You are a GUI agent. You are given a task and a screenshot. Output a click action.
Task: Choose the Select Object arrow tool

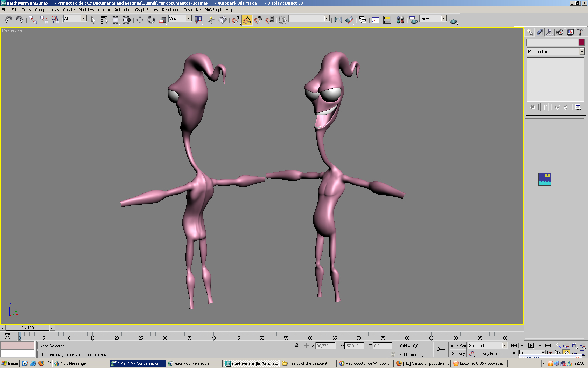(93, 20)
